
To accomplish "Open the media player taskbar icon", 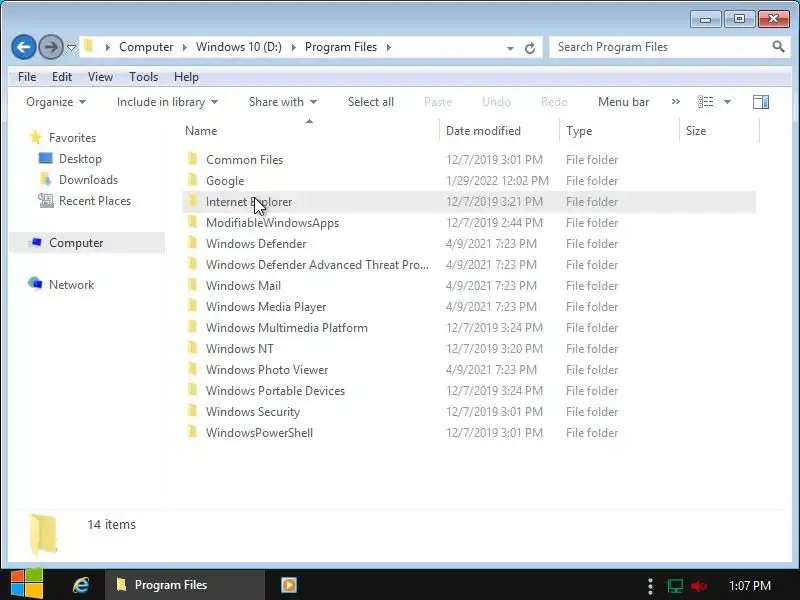I will coord(289,585).
